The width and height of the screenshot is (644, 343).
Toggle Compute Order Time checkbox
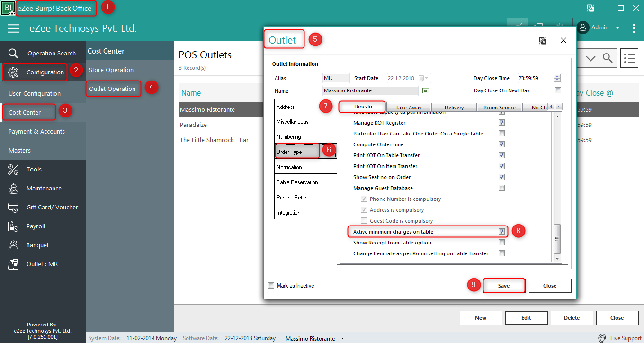[501, 144]
